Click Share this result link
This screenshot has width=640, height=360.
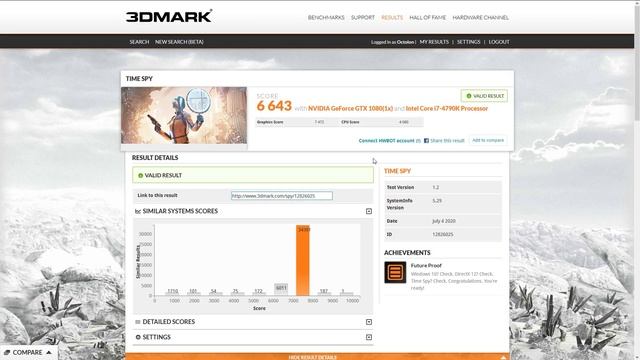(447, 140)
